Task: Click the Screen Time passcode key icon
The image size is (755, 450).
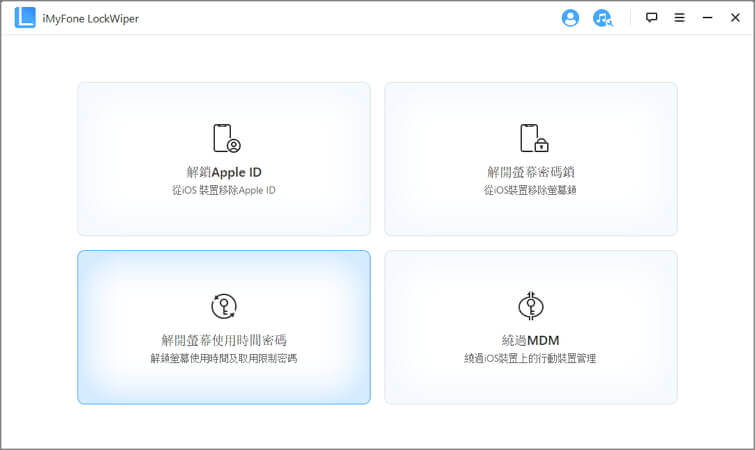Action: pos(224,306)
